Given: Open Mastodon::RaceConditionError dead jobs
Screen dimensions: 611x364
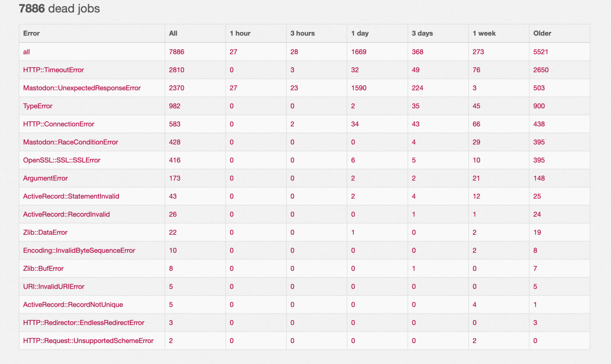Looking at the screenshot, I should pyautogui.click(x=71, y=142).
